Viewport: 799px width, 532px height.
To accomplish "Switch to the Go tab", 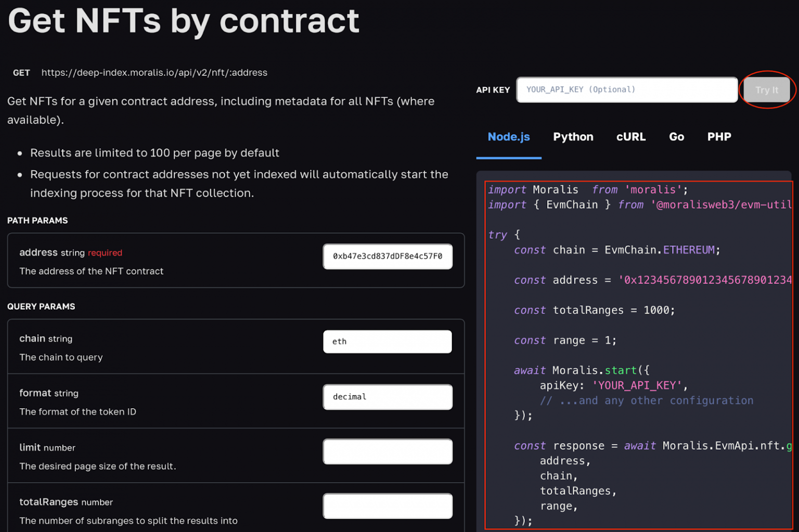I will (x=676, y=137).
